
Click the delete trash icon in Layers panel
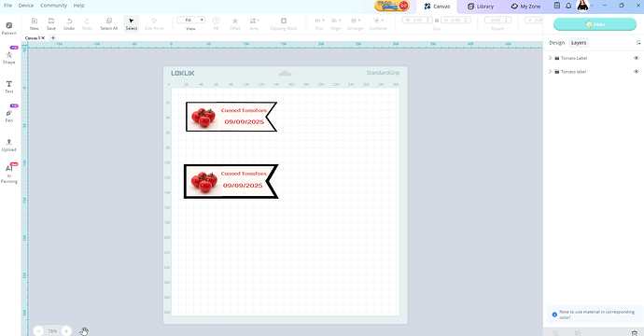click(x=634, y=332)
